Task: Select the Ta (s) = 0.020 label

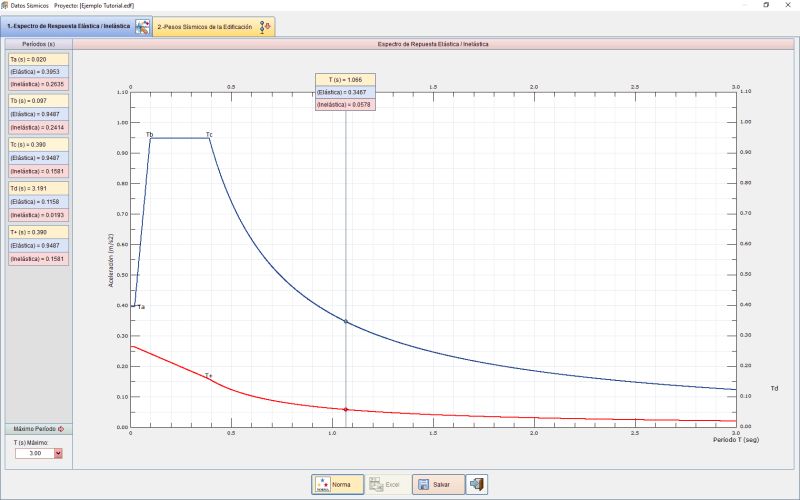Action: [x=39, y=59]
